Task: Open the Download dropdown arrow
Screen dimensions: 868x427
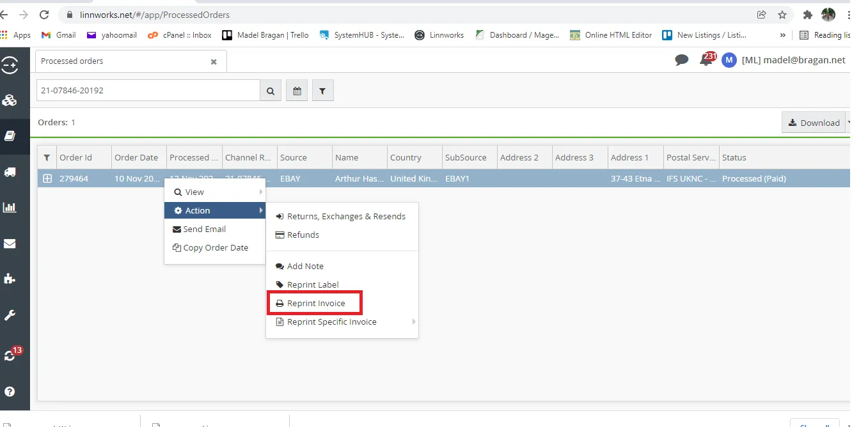Action: pos(848,123)
